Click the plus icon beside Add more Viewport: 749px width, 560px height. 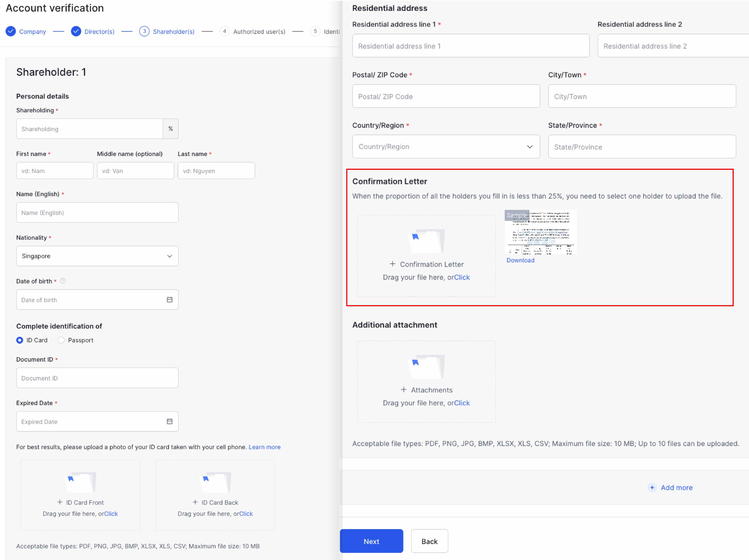[652, 487]
